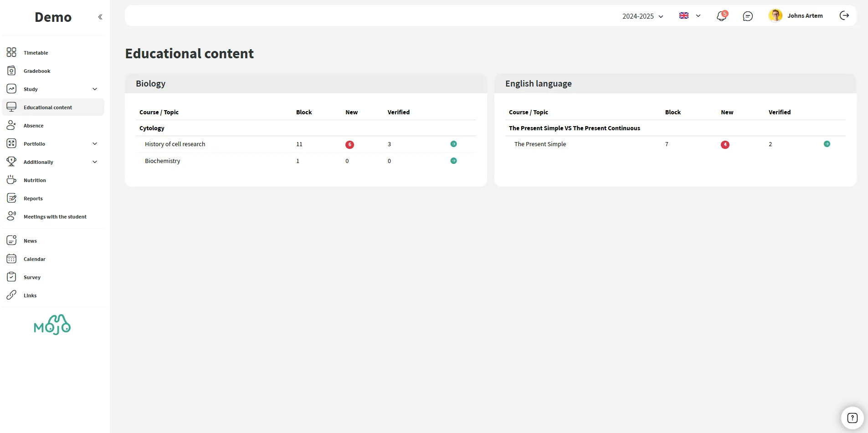Expand the Portfolio menu section

point(95,144)
